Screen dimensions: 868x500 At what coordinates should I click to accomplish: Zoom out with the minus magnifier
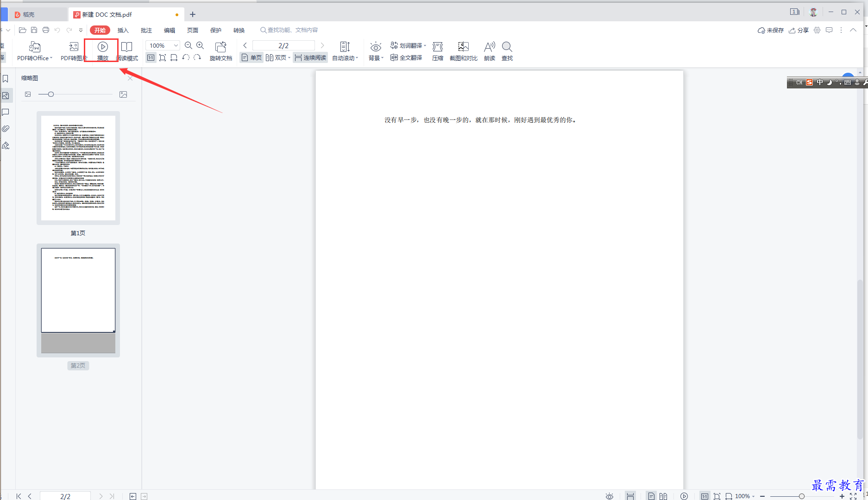189,45
